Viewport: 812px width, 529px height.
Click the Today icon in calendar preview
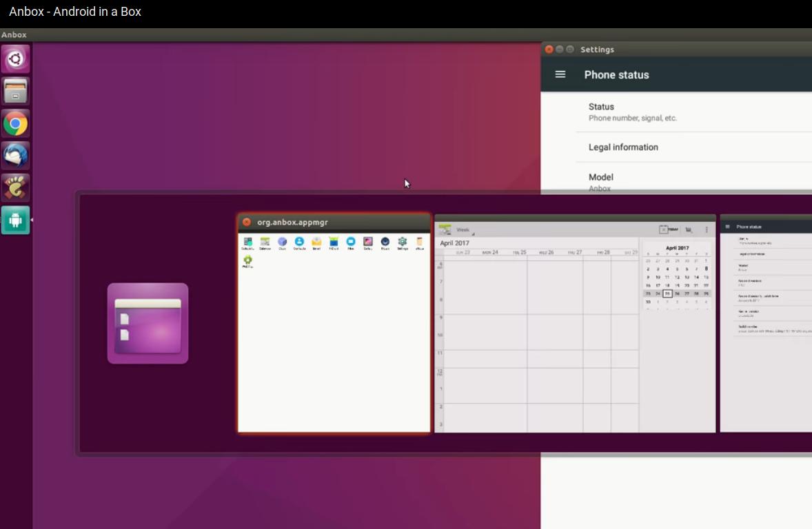[x=669, y=229]
